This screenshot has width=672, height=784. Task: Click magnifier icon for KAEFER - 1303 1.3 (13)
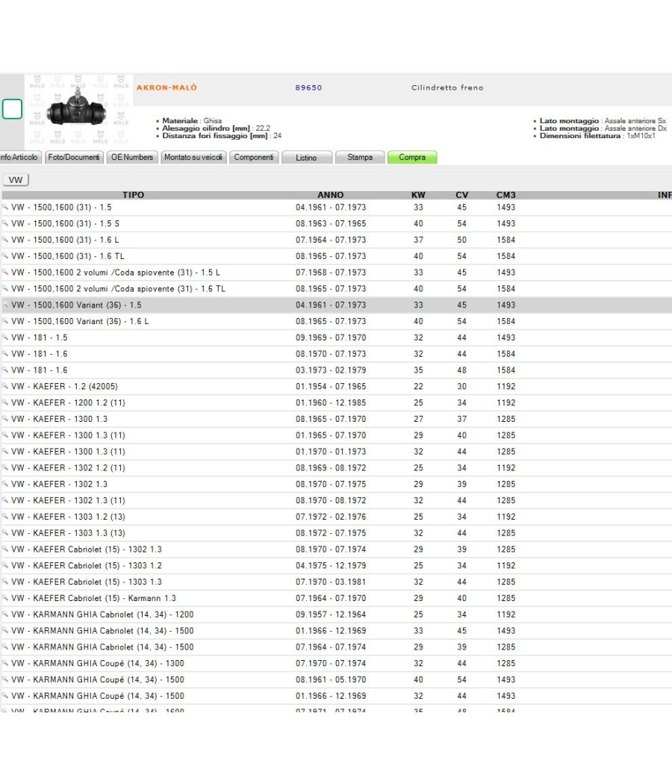pyautogui.click(x=5, y=533)
